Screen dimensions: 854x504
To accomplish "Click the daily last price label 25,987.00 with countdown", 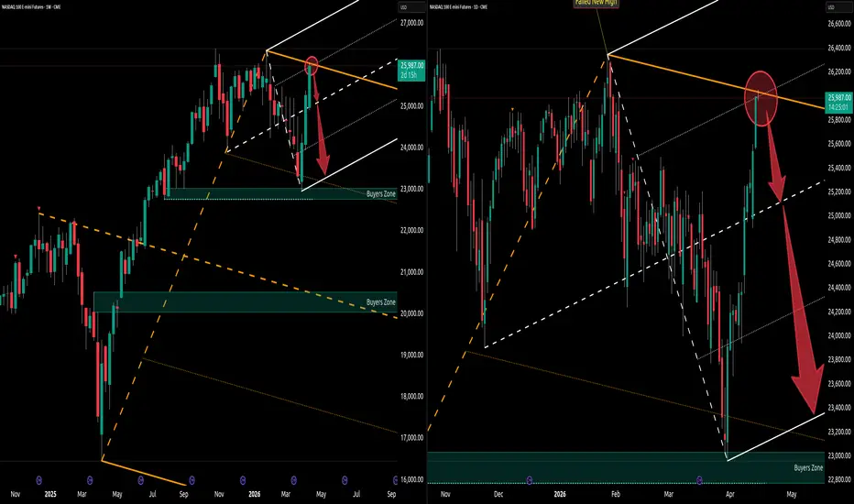I will 839,102.
